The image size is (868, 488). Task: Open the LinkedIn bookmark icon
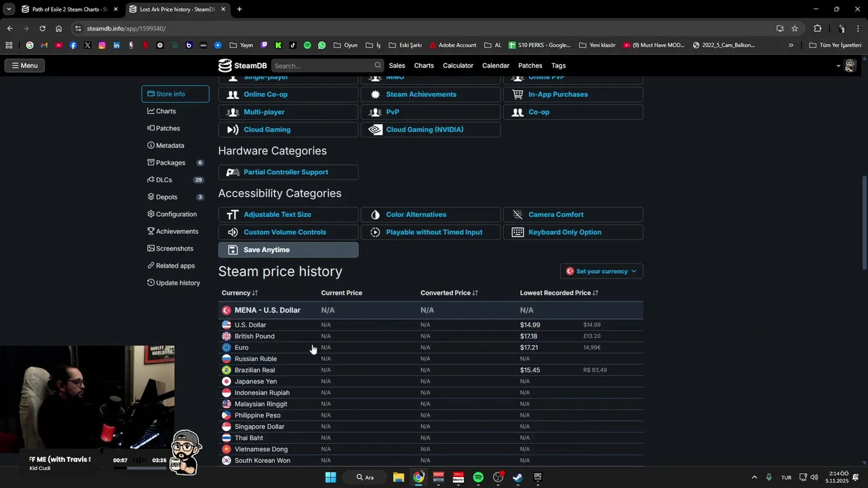pyautogui.click(x=117, y=45)
